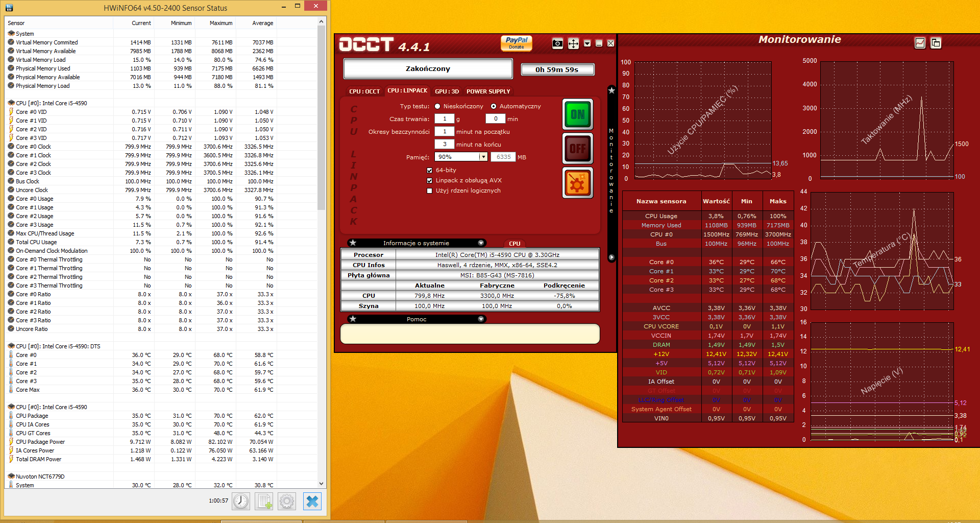This screenshot has width=980, height=523.
Task: Click the round arrow on the monitoring side strip
Action: pos(611,257)
